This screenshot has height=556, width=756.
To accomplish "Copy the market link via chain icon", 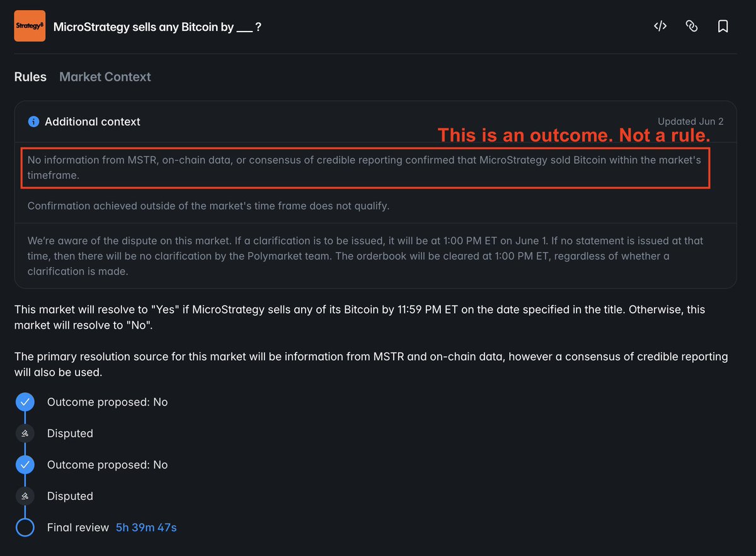I will tap(692, 26).
